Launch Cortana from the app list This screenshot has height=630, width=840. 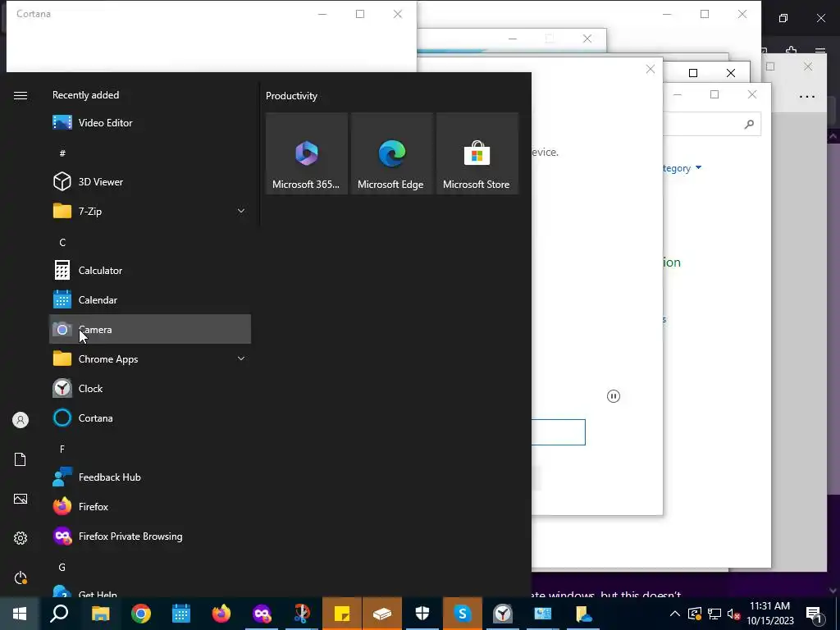point(150,418)
